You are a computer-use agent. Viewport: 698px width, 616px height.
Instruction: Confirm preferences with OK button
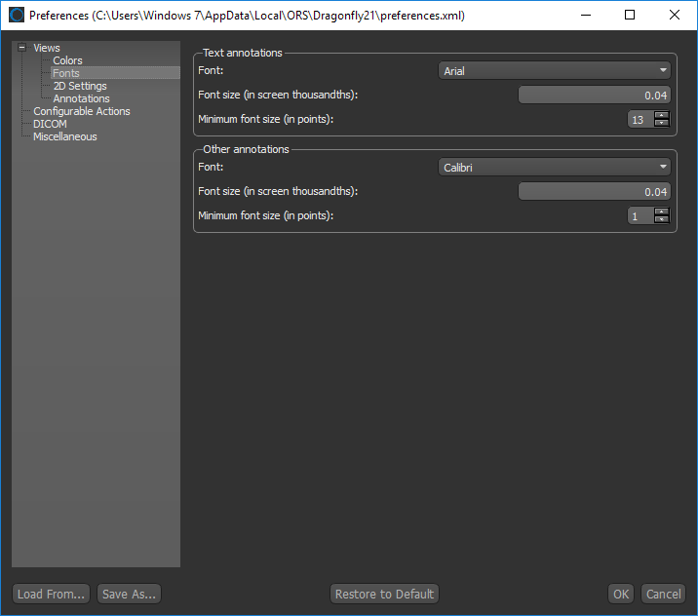click(x=621, y=594)
